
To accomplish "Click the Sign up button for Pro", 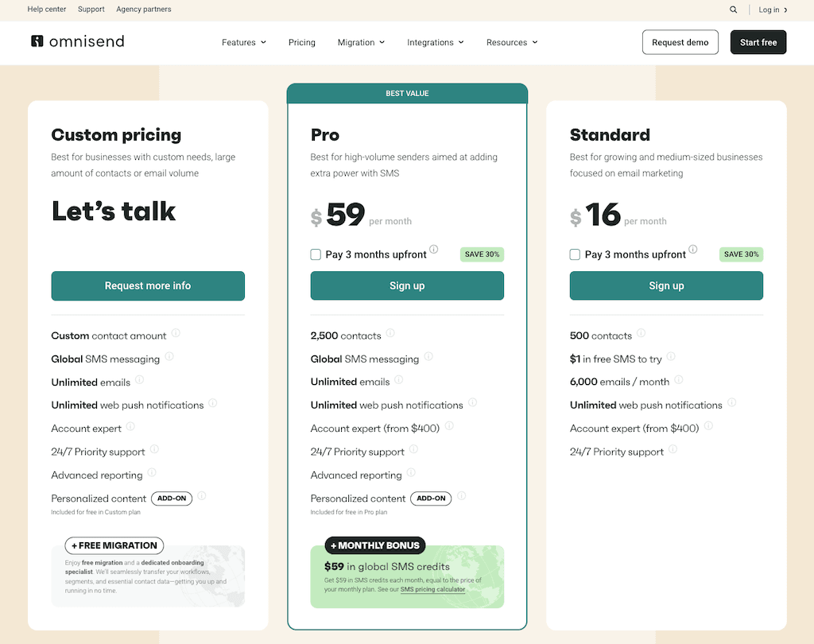I will click(407, 285).
